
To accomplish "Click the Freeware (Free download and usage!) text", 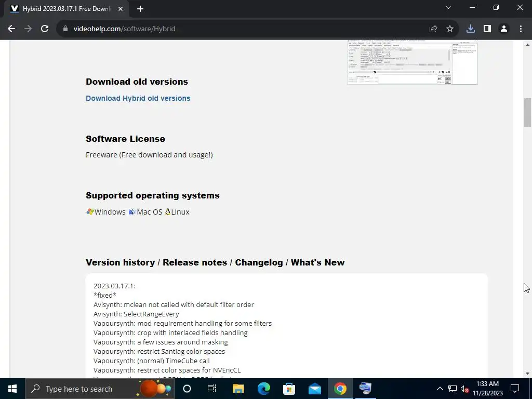I will tap(149, 155).
